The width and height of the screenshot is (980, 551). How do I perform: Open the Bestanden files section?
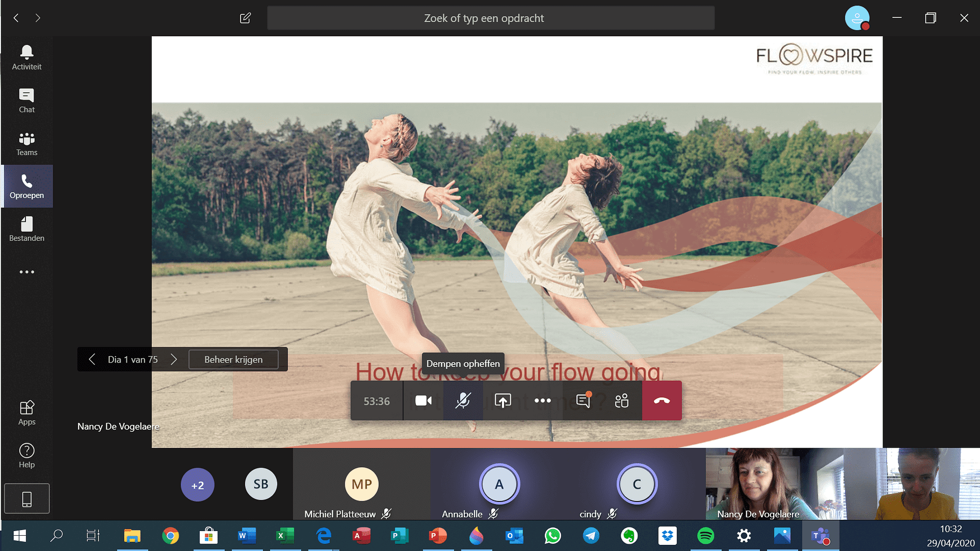27,229
